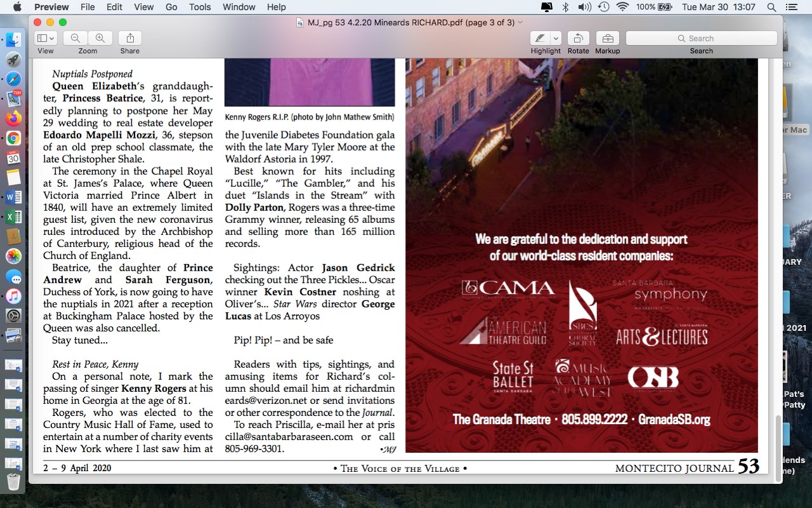Open Mail with unread badge in Dock
812x508 pixels.
[13, 98]
